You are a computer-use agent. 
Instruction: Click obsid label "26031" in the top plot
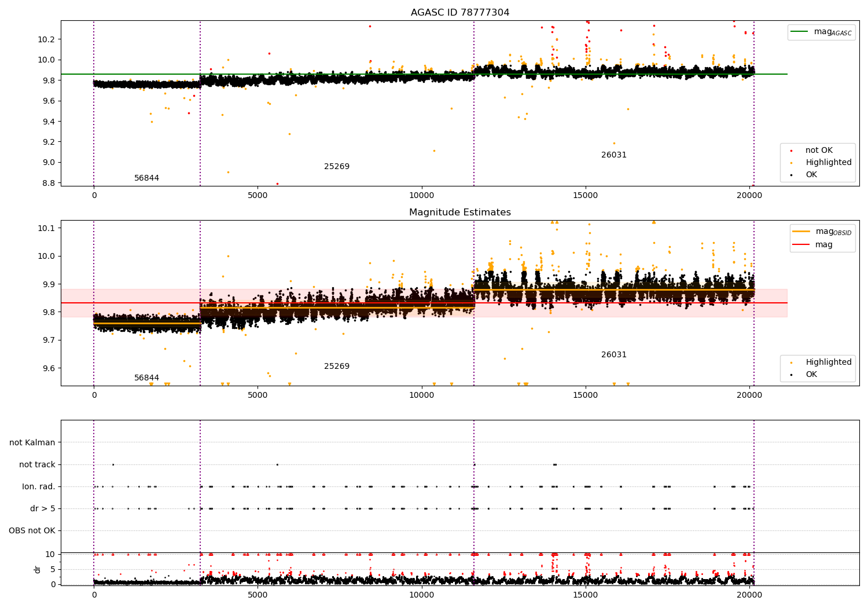pos(614,155)
